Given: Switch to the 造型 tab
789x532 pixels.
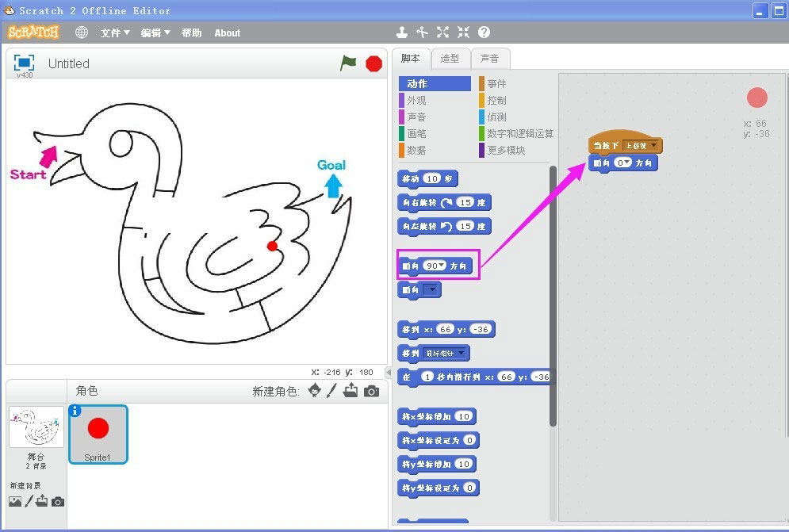Looking at the screenshot, I should coord(450,58).
